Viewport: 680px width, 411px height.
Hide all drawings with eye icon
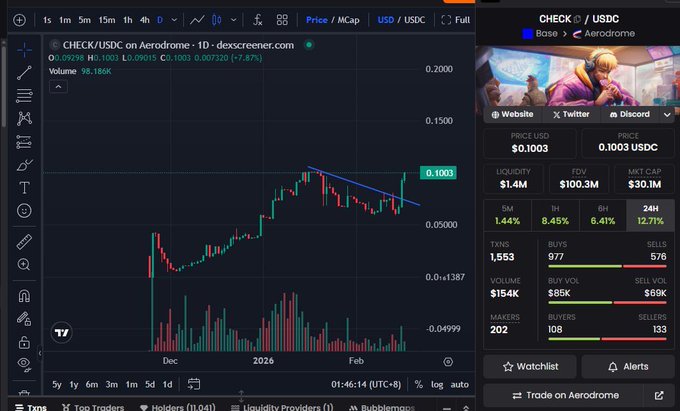24,364
